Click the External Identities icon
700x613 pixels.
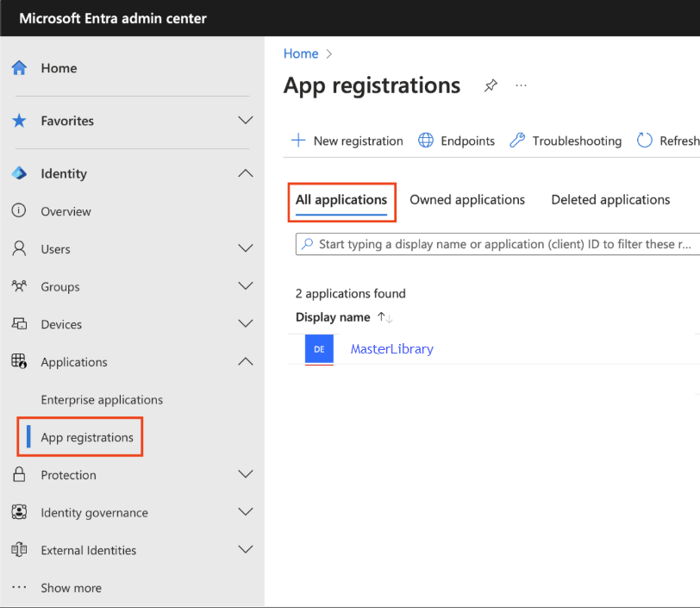19,549
